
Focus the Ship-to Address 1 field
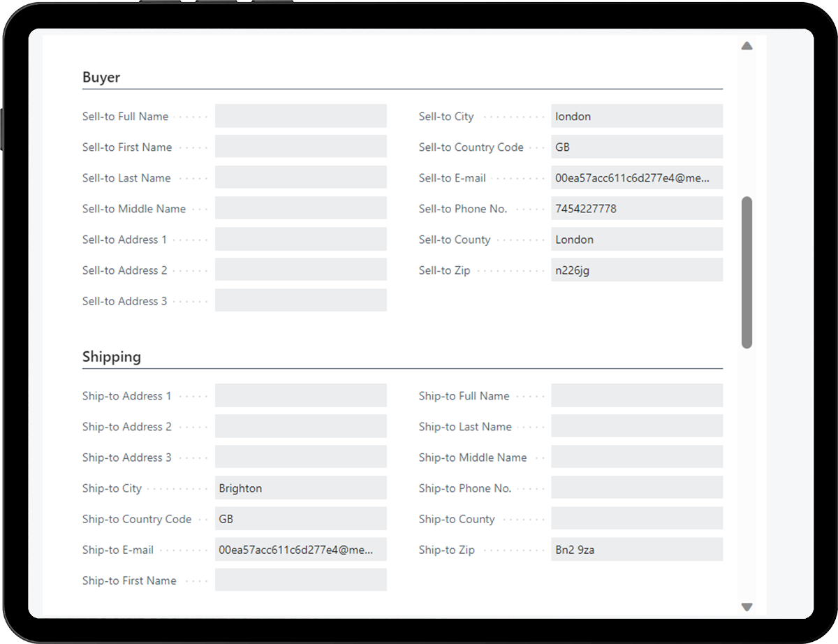click(300, 396)
